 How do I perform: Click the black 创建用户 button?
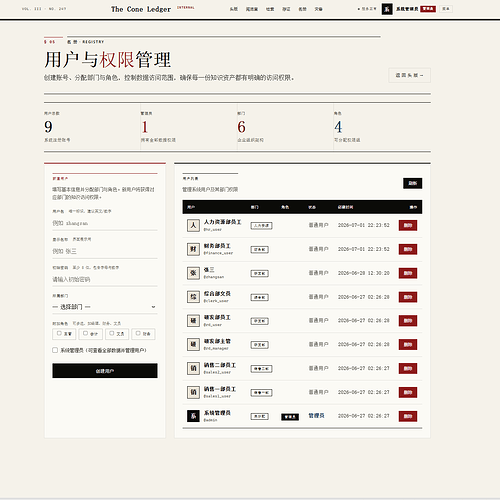(x=105, y=371)
